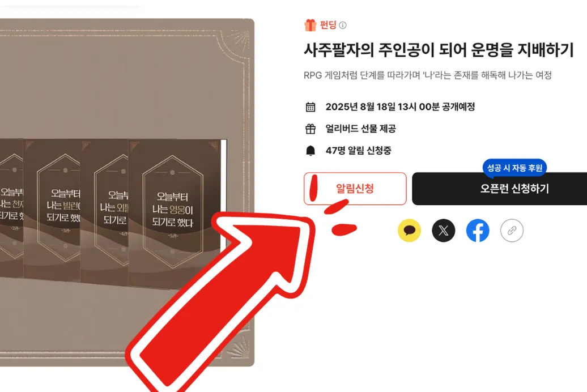Select the 영웅이 되기로 했다 book cover

[x=175, y=214]
